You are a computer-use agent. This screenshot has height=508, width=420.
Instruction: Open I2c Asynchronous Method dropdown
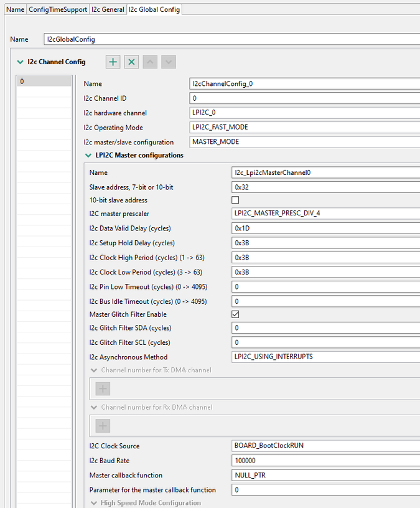[325, 357]
